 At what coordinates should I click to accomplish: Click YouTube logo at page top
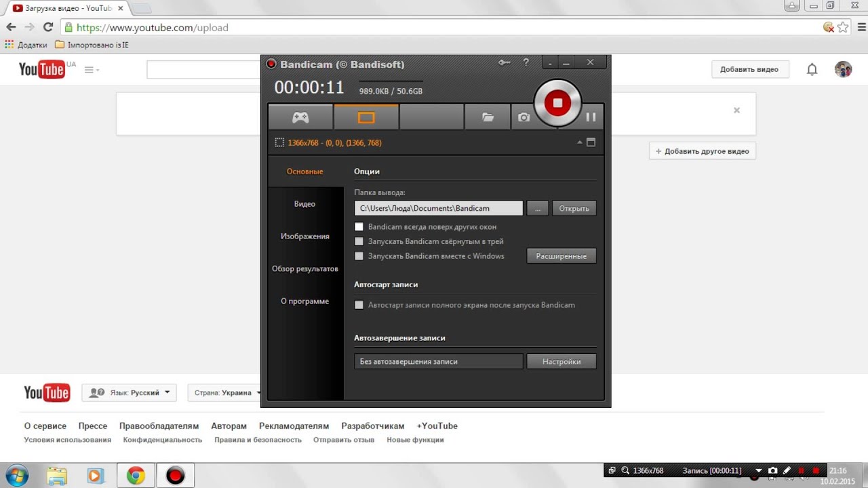pos(41,69)
